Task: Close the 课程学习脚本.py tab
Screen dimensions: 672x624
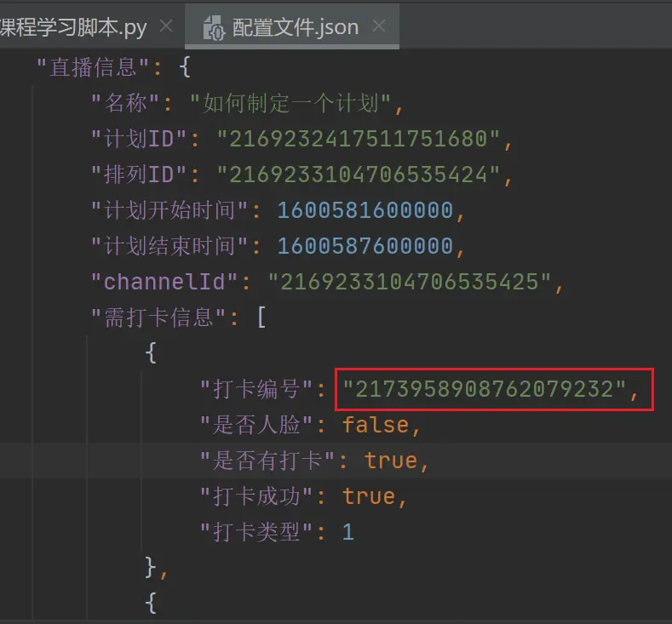Action: (166, 26)
